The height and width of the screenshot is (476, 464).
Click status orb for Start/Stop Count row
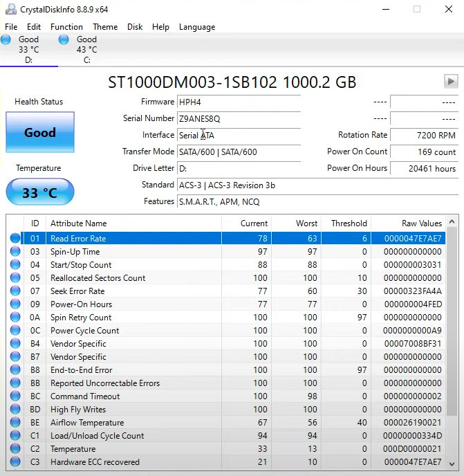click(15, 264)
